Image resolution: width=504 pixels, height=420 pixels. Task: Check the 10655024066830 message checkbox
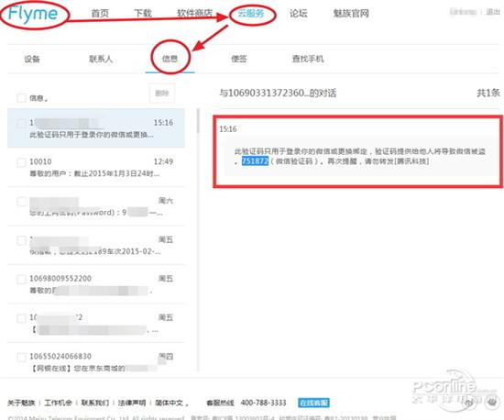[x=21, y=357]
